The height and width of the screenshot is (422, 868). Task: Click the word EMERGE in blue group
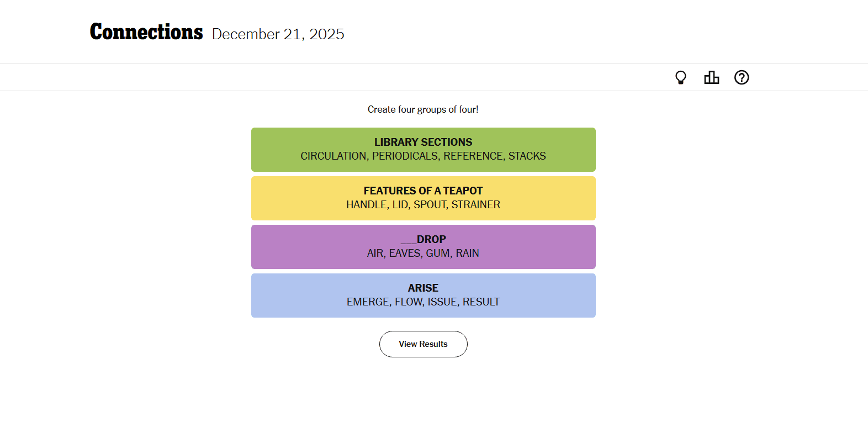tap(368, 302)
